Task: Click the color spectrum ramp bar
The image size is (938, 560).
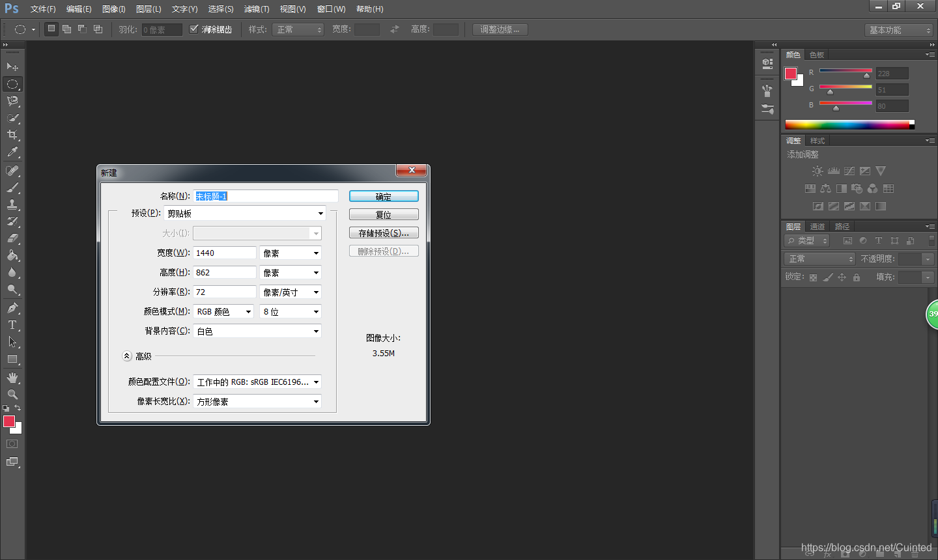Action: point(849,125)
